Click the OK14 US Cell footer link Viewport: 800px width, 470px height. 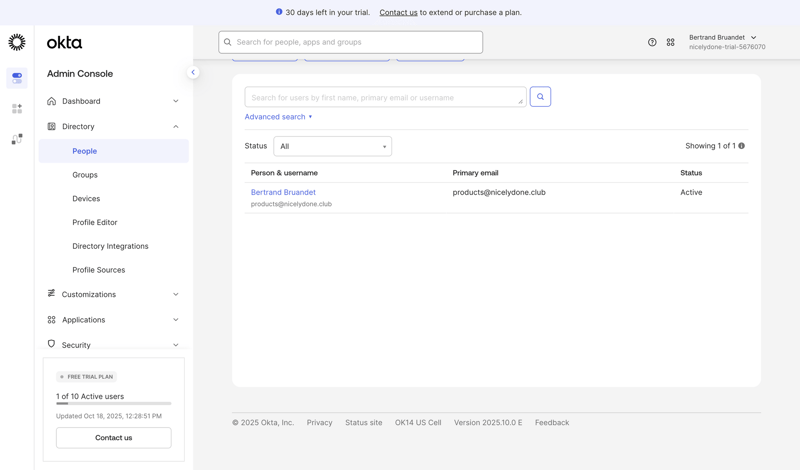pos(418,423)
